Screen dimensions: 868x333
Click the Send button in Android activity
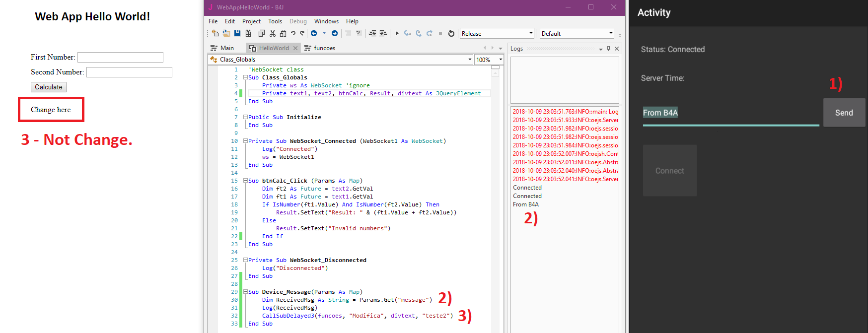844,113
